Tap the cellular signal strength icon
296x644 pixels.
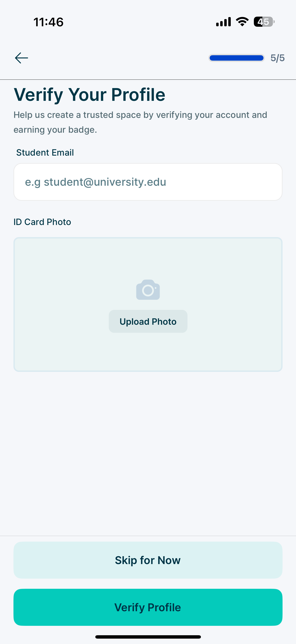click(x=223, y=22)
